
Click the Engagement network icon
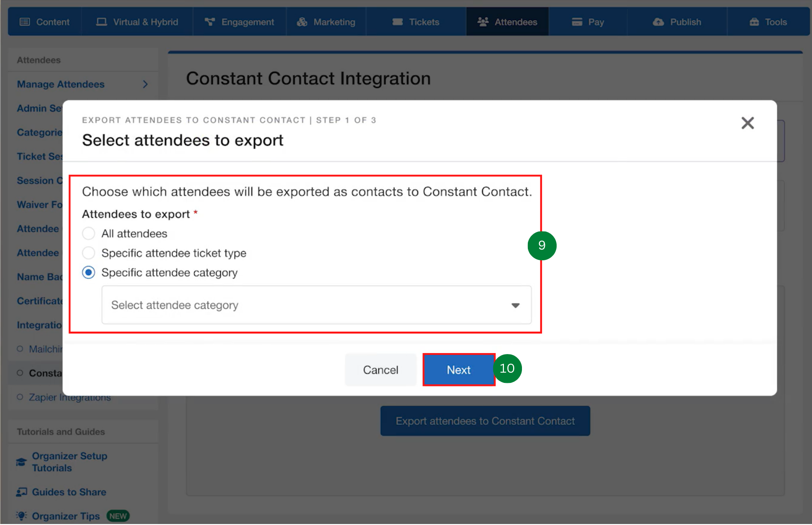[210, 22]
